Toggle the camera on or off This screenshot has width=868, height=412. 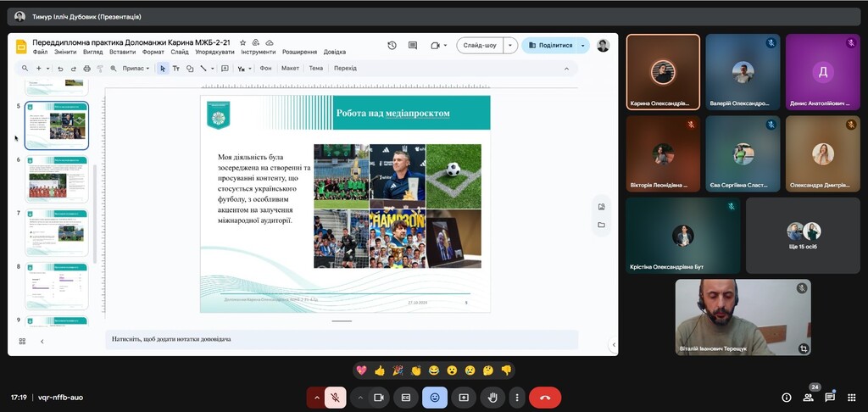[x=379, y=398]
